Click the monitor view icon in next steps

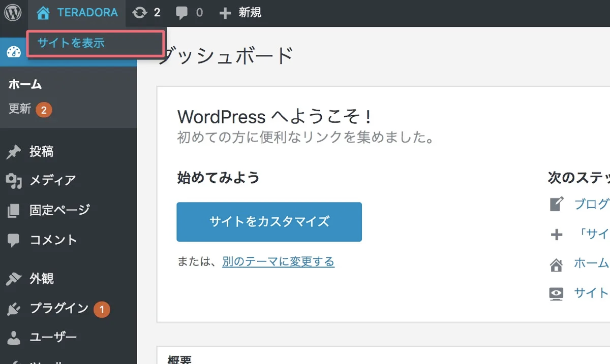(x=557, y=293)
